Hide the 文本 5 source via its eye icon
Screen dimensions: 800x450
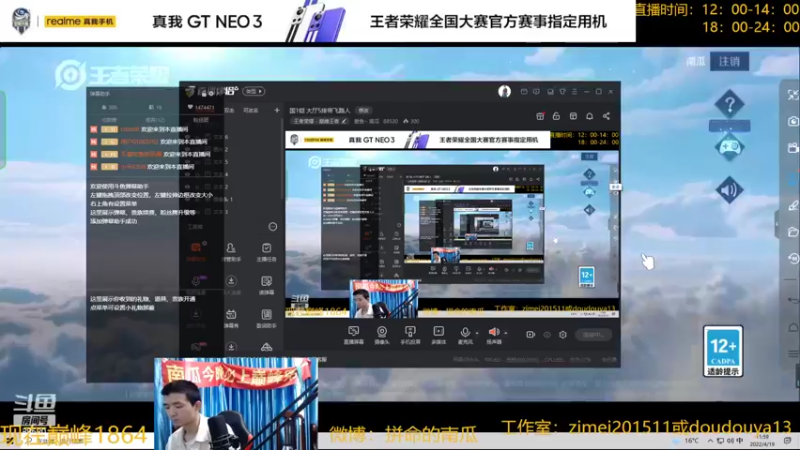tap(188, 162)
